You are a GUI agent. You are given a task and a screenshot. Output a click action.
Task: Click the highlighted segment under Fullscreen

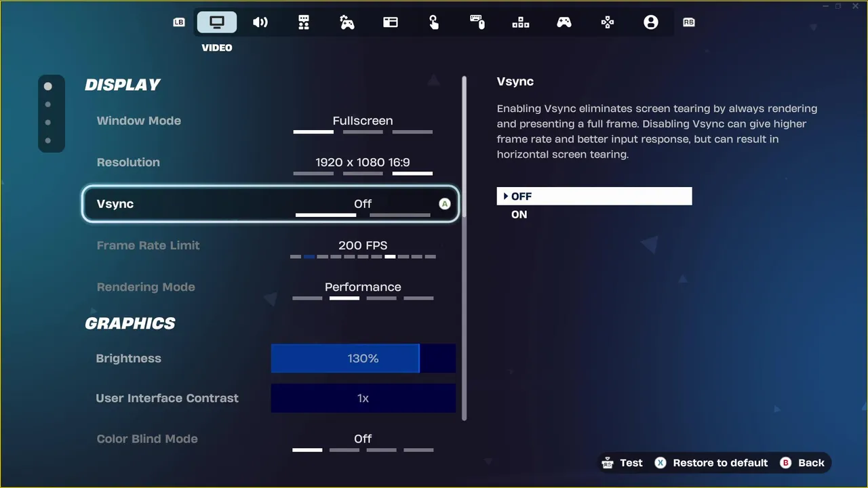pyautogui.click(x=313, y=131)
